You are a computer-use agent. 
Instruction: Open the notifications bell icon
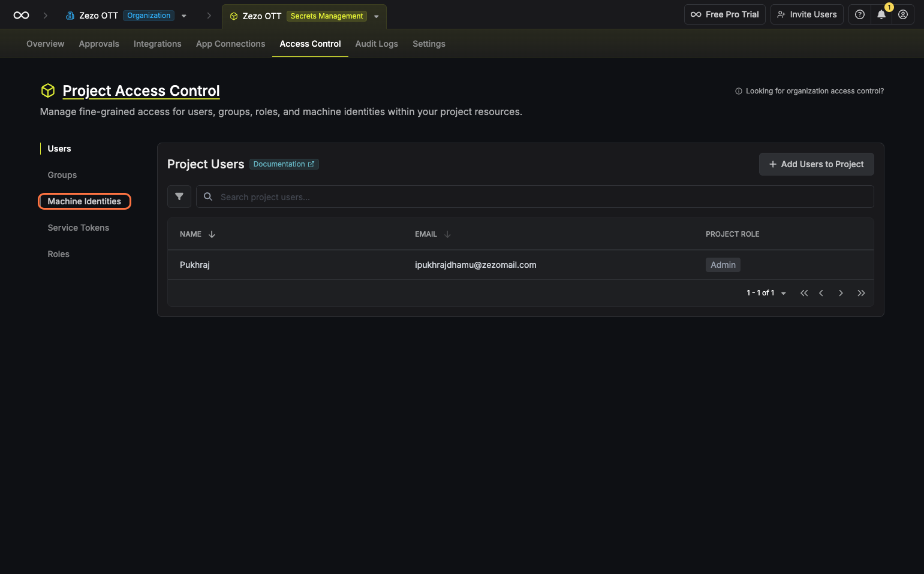tap(881, 14)
